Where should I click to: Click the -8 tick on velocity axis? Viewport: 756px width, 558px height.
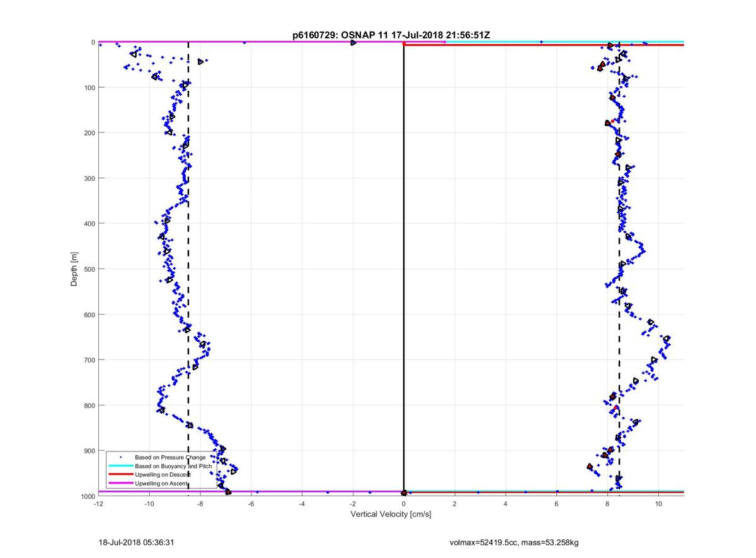pyautogui.click(x=200, y=504)
